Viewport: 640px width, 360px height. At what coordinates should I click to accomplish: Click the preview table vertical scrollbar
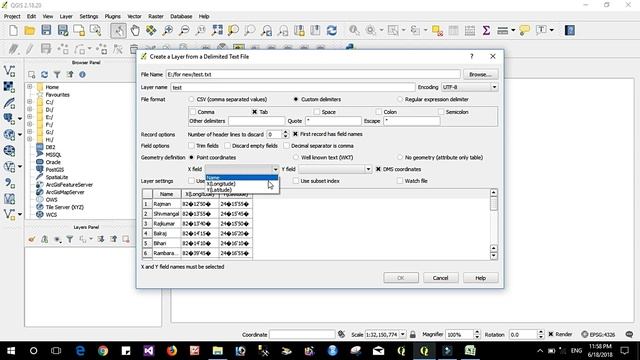click(494, 224)
